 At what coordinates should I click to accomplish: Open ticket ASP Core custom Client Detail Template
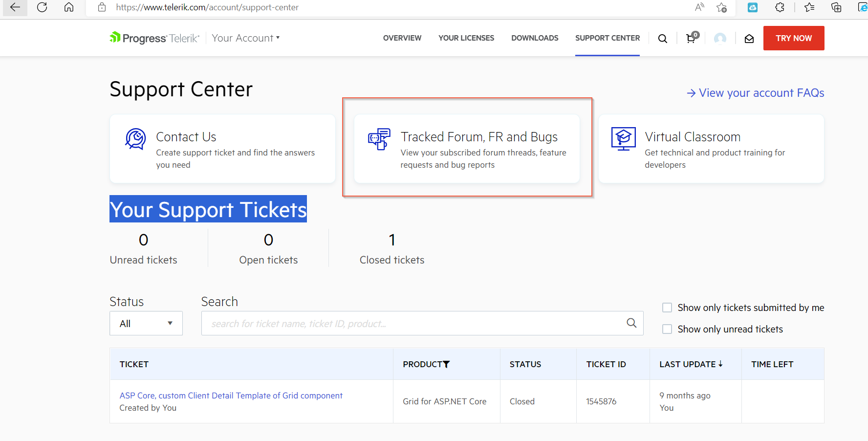coord(231,396)
